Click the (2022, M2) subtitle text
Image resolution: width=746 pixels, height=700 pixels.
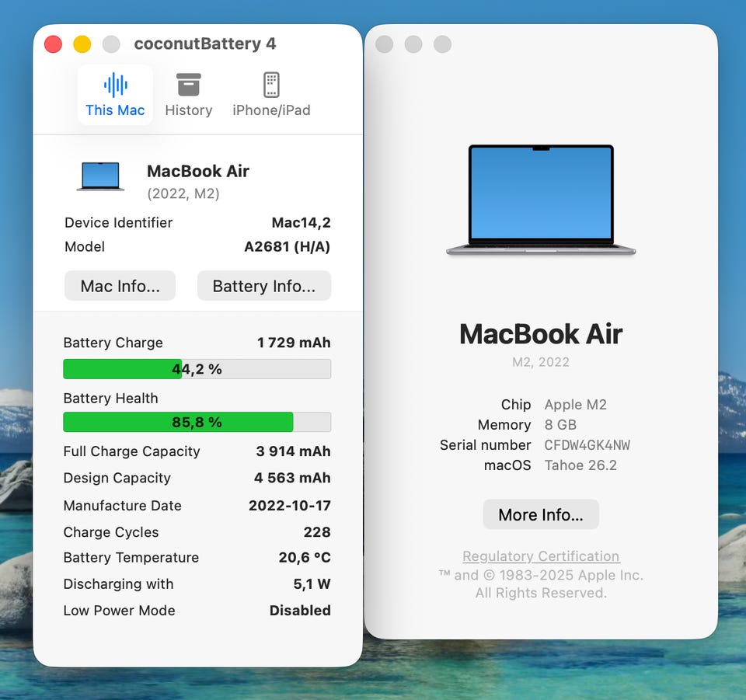[x=183, y=193]
